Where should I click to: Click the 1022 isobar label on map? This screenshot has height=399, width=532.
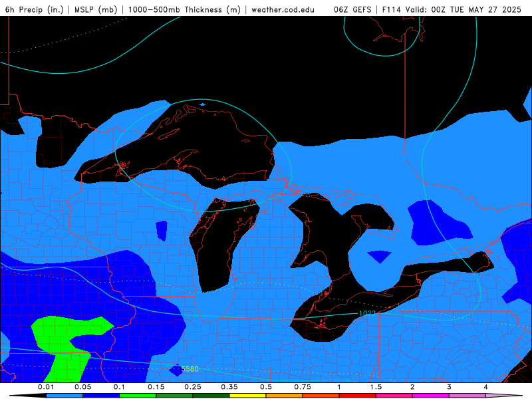coord(367,313)
